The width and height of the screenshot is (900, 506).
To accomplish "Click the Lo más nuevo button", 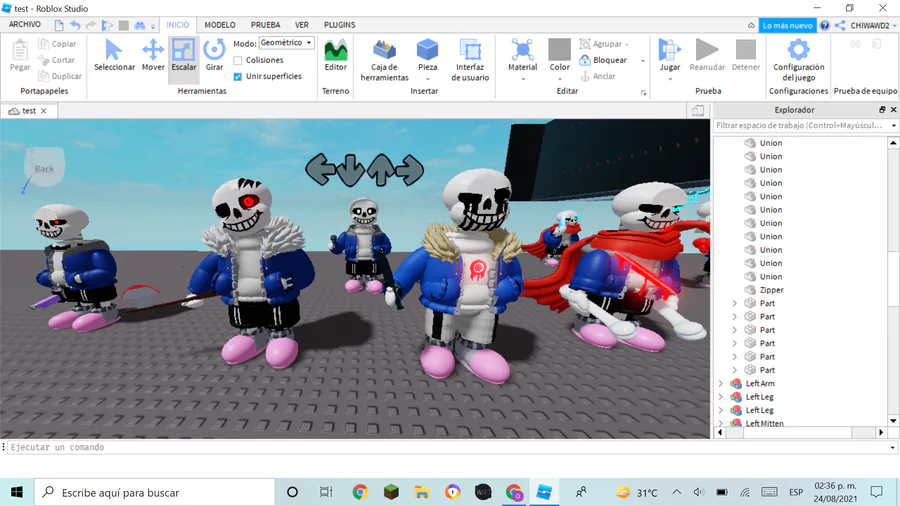I will click(787, 25).
